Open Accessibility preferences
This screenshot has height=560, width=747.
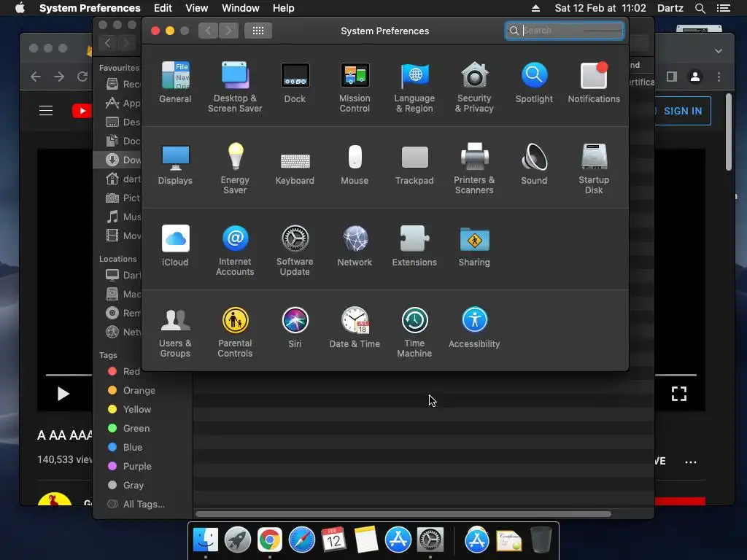pos(474,327)
